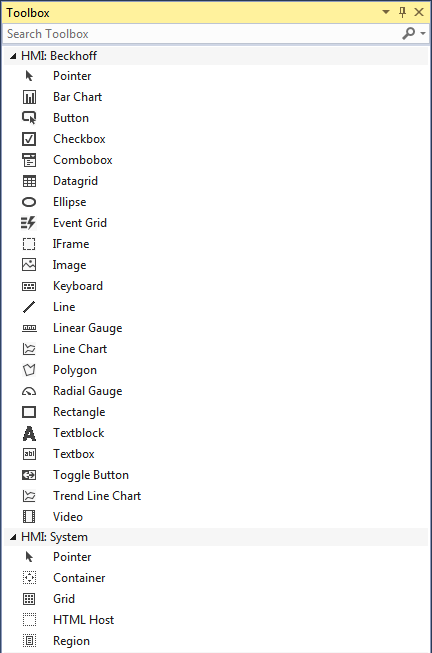This screenshot has height=653, width=432.
Task: Select the Event Grid lightning icon
Action: (x=28, y=223)
